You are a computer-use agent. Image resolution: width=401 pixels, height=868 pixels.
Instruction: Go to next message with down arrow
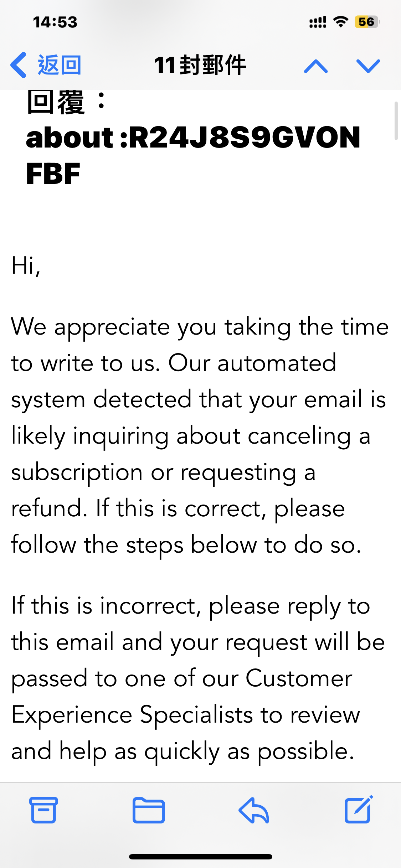click(368, 66)
